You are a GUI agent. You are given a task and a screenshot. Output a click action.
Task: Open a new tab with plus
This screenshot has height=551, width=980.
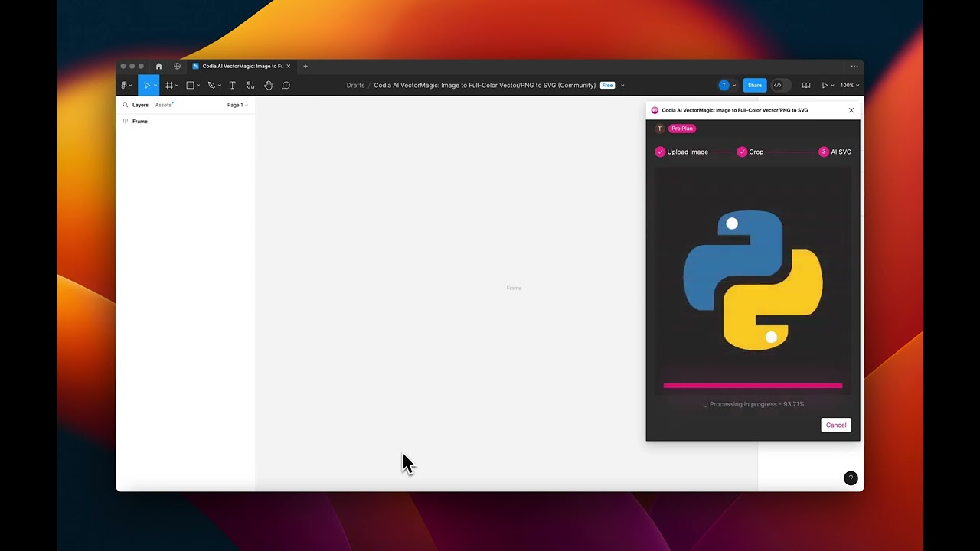tap(305, 66)
